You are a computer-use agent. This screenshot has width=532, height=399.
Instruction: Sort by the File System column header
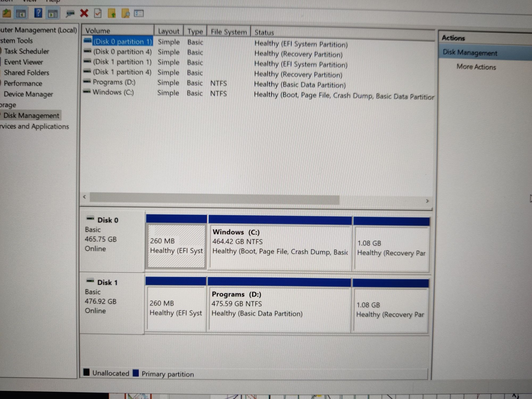229,32
